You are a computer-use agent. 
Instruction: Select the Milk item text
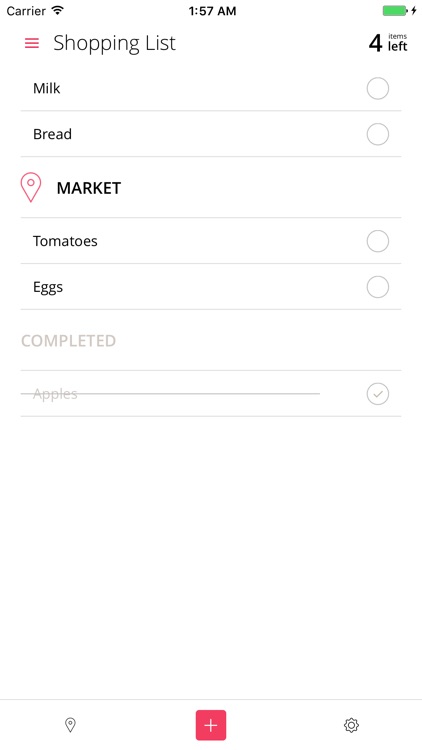coord(46,88)
